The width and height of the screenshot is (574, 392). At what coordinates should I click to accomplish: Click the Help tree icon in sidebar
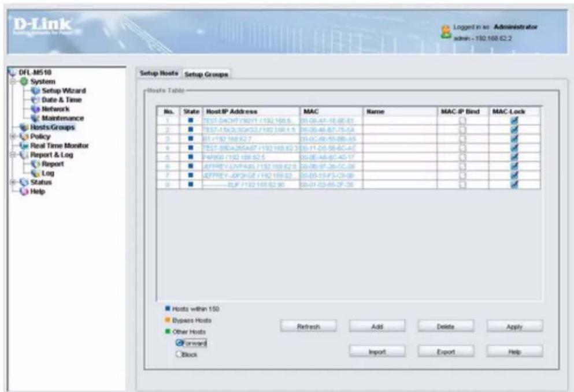24,191
